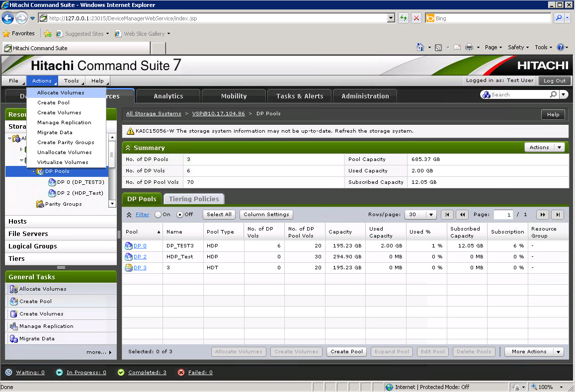Click the Completed tasks green check icon
This screenshot has height=392, width=575.
[x=121, y=372]
